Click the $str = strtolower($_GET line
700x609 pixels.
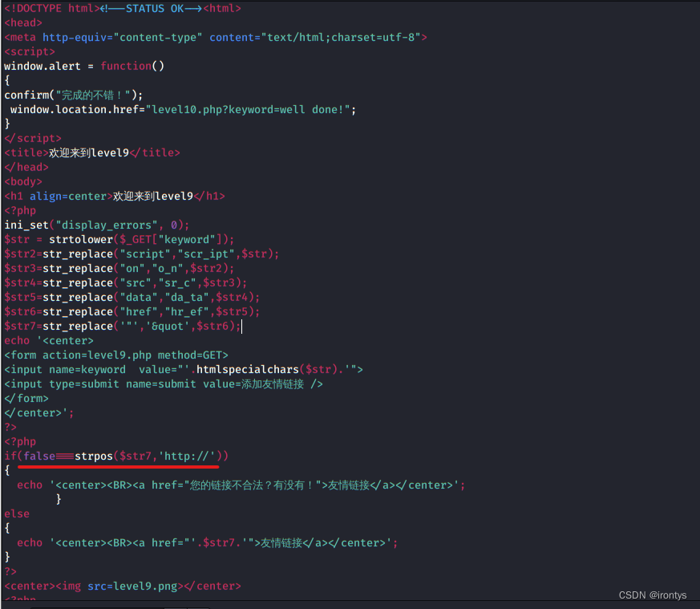click(x=119, y=239)
